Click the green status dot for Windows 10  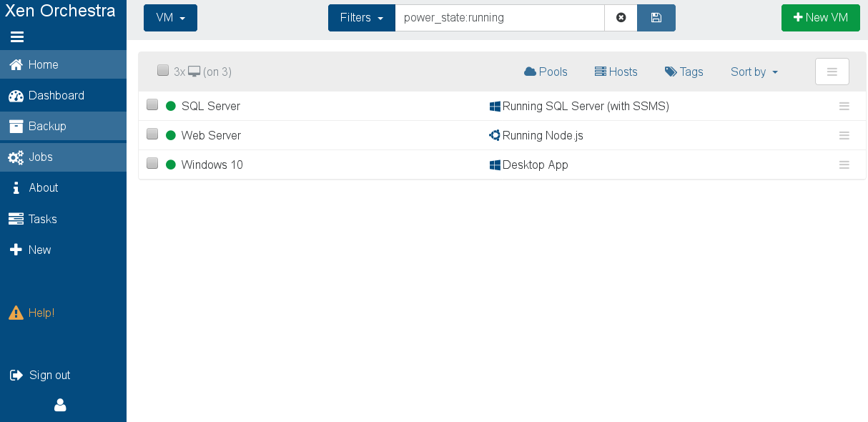click(170, 165)
